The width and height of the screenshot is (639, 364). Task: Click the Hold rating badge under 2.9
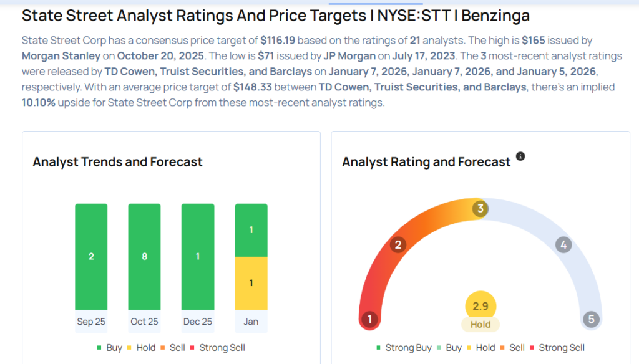pyautogui.click(x=480, y=325)
